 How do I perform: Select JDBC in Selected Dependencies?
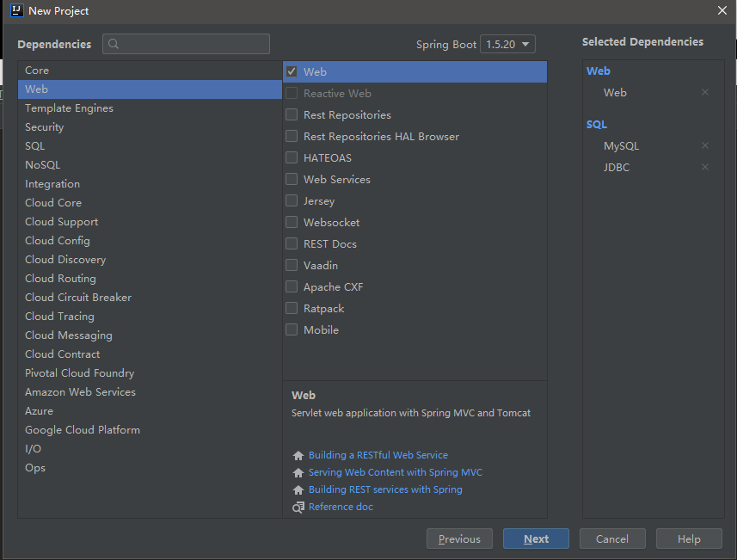point(617,168)
